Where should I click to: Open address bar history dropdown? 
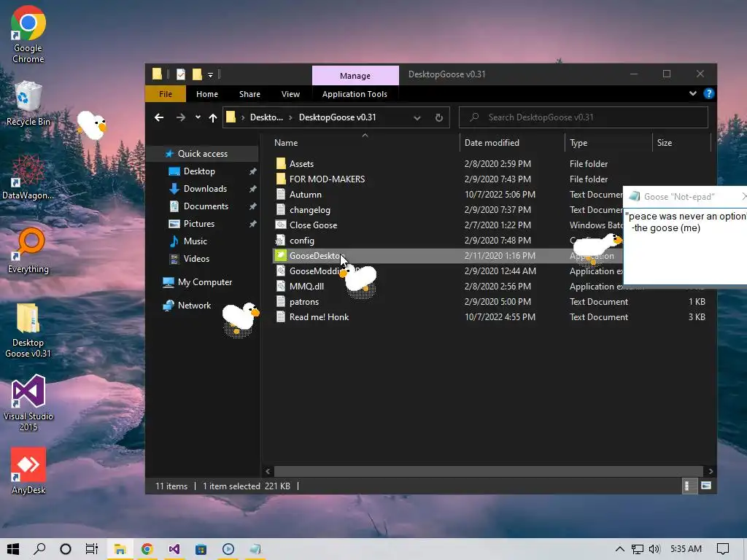[417, 117]
